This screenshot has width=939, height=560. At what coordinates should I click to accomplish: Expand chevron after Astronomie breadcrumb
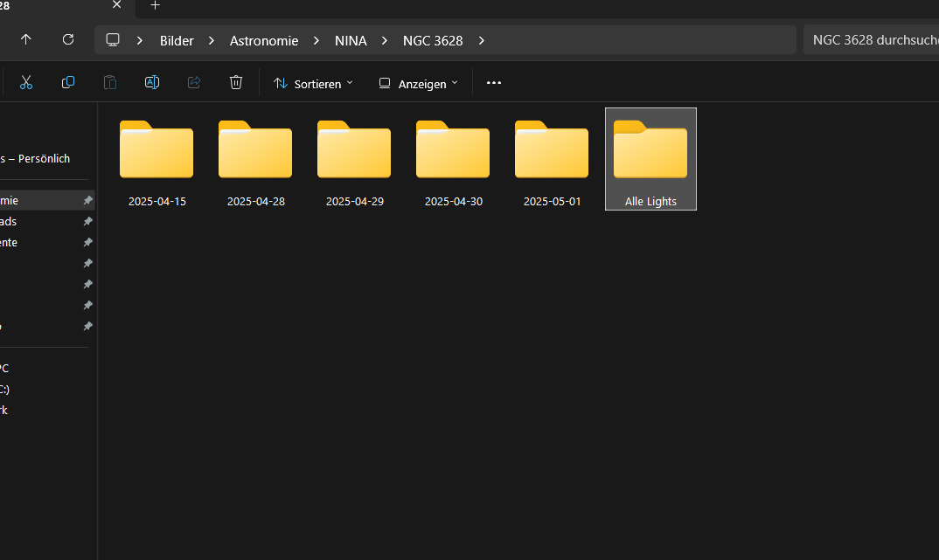click(316, 41)
